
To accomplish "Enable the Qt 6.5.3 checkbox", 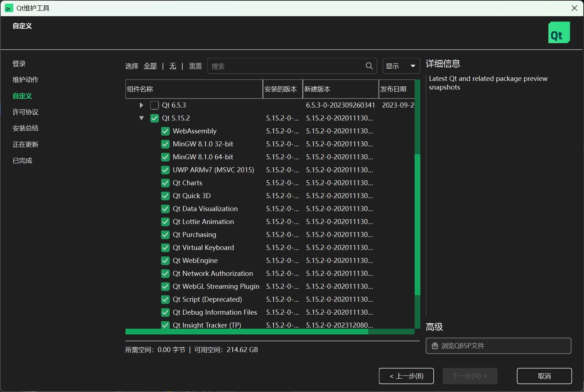I will (154, 105).
